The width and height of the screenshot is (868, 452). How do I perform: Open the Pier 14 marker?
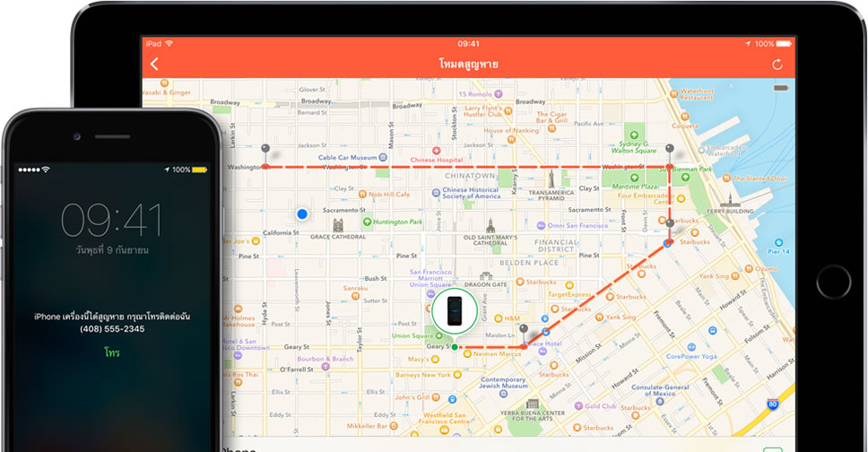(778, 243)
